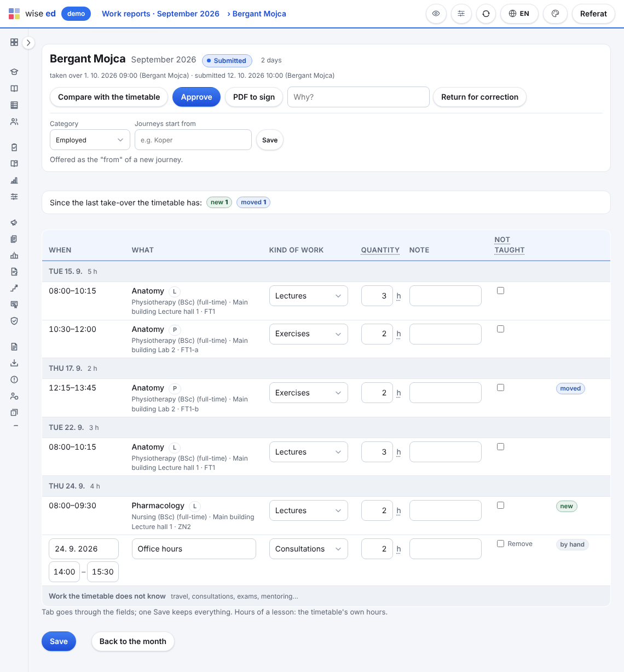Click the Why? reason input field
This screenshot has height=672, width=624.
pyautogui.click(x=359, y=97)
